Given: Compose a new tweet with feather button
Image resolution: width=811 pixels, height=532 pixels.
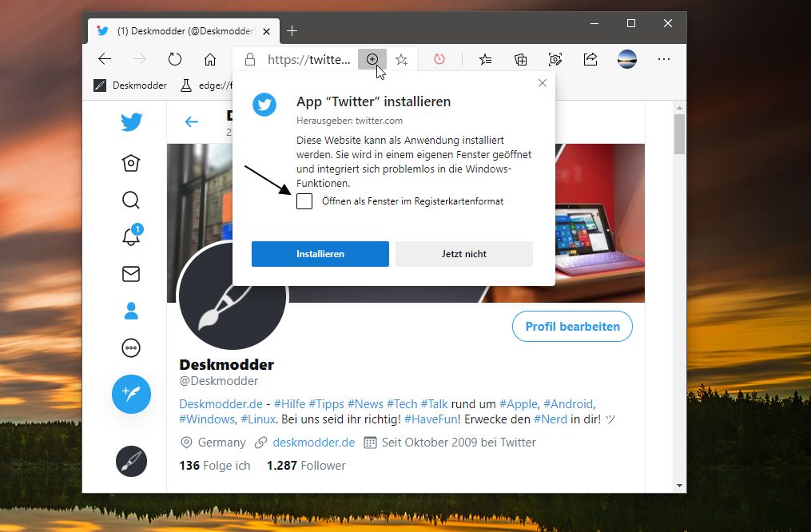Looking at the screenshot, I should 131,394.
